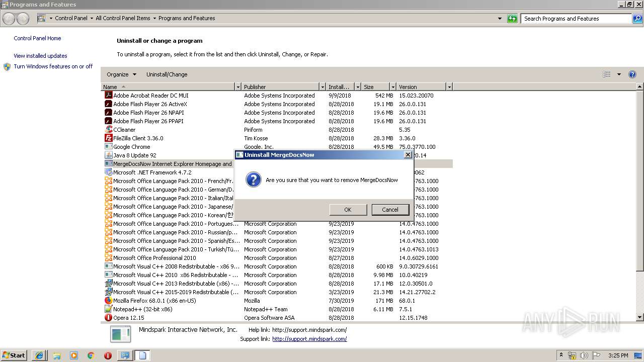
Task: Click in the Search Programs and Features field
Action: [x=577, y=19]
